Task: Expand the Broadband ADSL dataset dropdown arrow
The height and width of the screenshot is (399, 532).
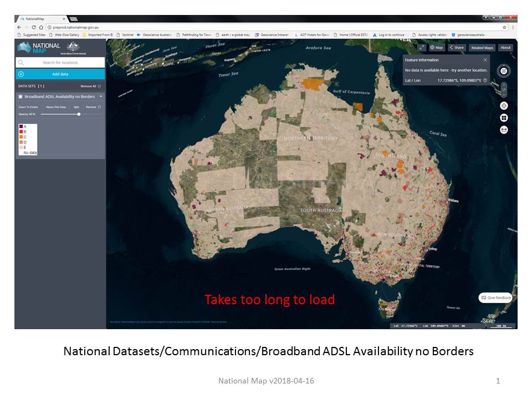Action: coord(101,96)
